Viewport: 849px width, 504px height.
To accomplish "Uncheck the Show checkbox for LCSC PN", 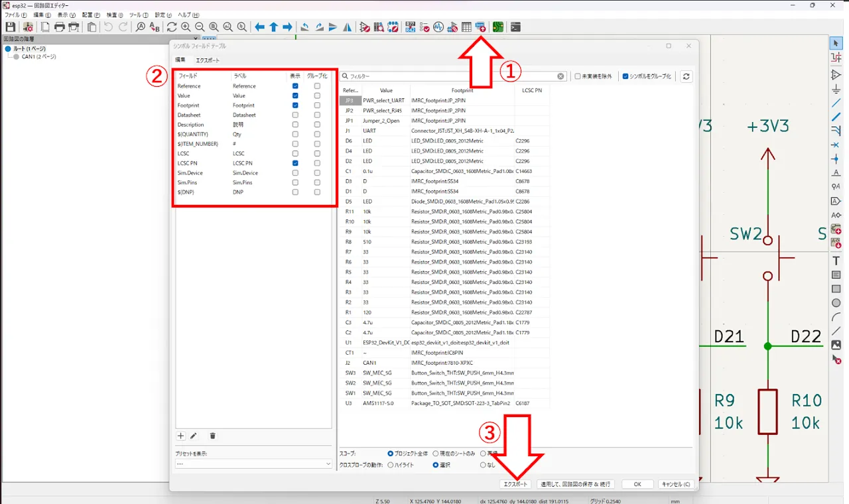I will (295, 163).
